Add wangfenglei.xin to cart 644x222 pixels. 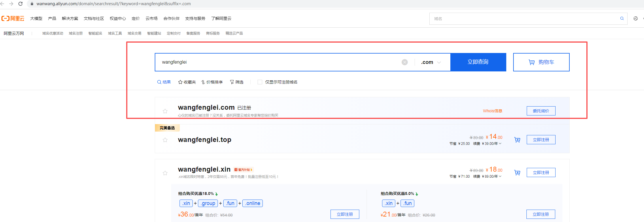tap(517, 173)
